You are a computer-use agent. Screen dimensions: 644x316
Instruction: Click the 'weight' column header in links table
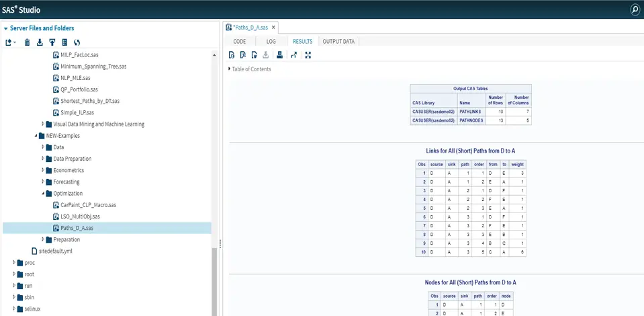click(518, 164)
